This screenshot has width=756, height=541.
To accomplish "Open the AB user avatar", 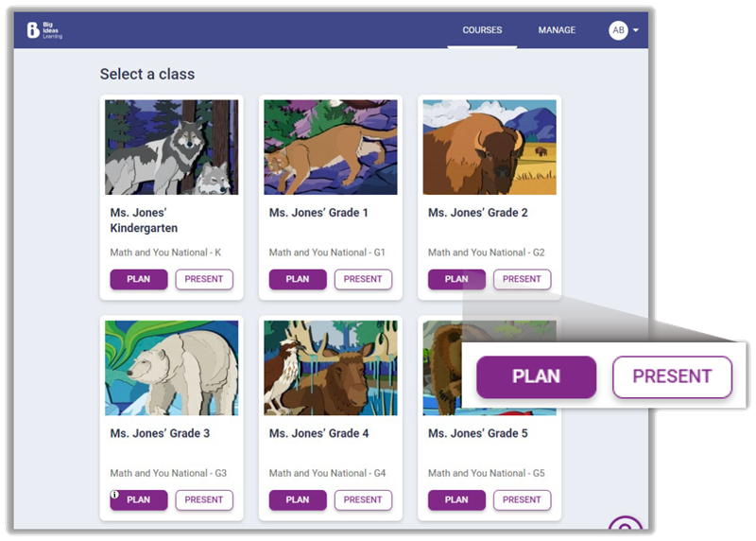I will coord(618,30).
